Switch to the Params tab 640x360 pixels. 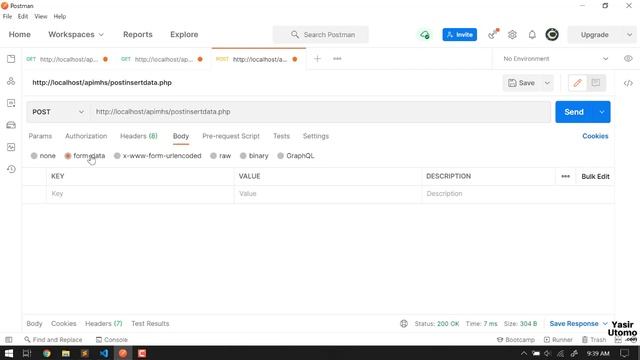click(x=40, y=136)
